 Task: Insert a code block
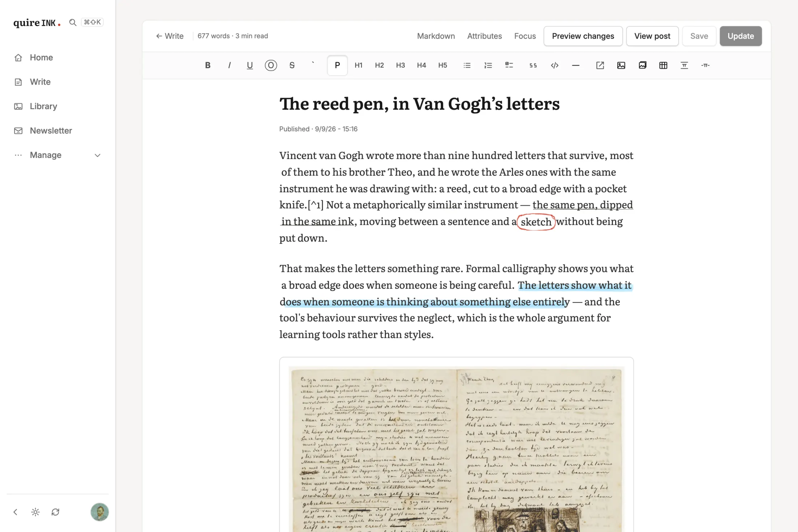[554, 65]
